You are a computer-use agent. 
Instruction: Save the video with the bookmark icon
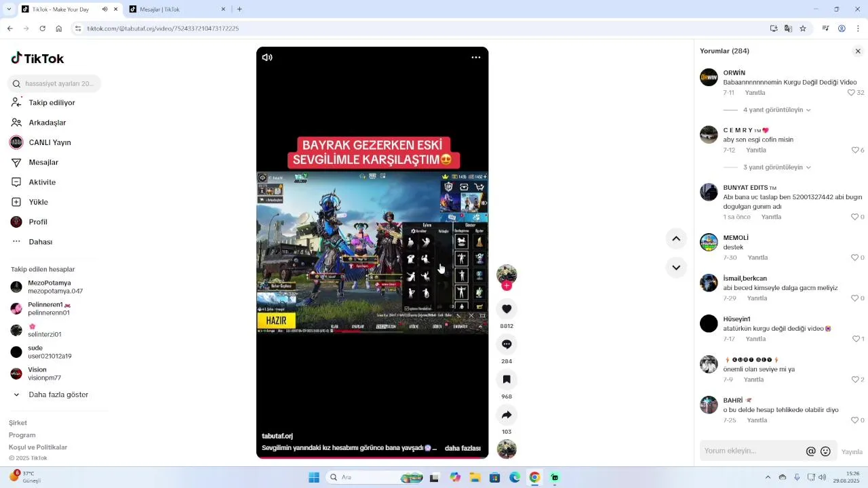(x=507, y=380)
